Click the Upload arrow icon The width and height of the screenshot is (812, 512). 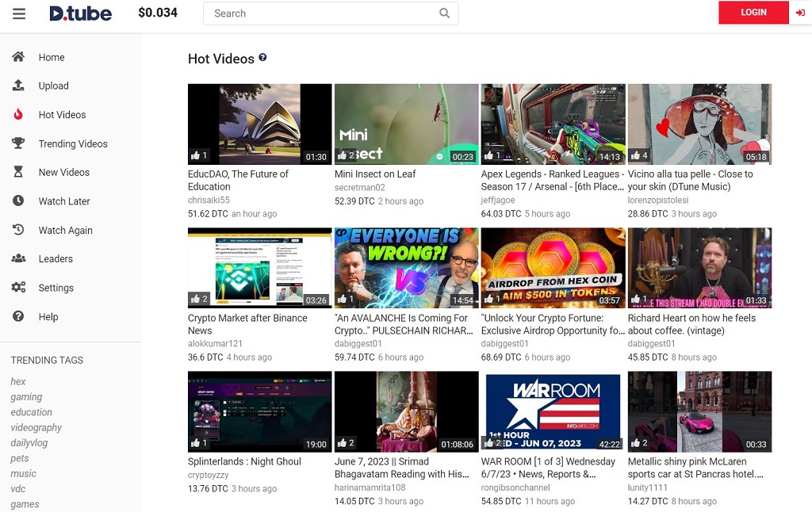[18, 86]
